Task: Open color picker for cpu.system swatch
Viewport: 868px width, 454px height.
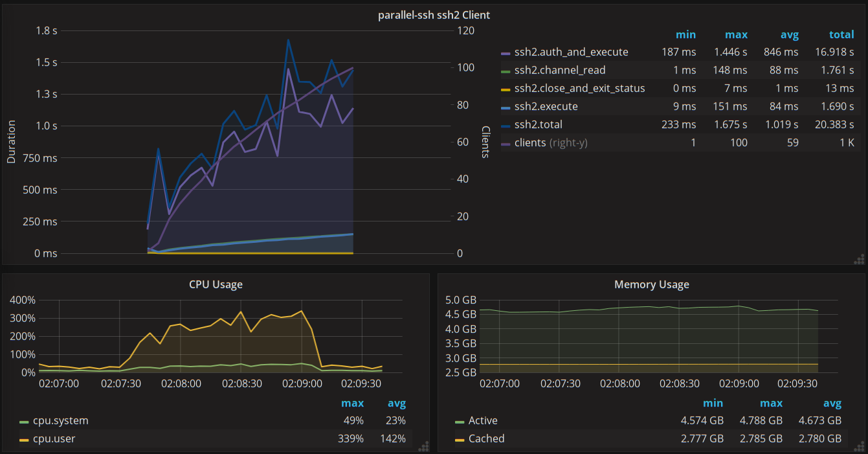Action: [25, 421]
